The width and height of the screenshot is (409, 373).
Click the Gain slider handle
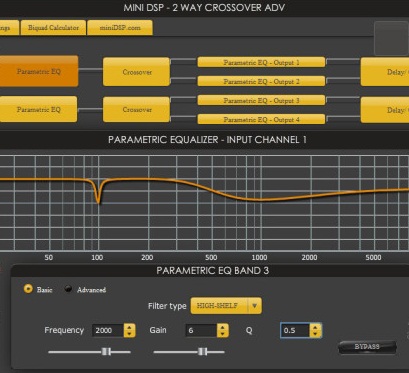pos(202,352)
